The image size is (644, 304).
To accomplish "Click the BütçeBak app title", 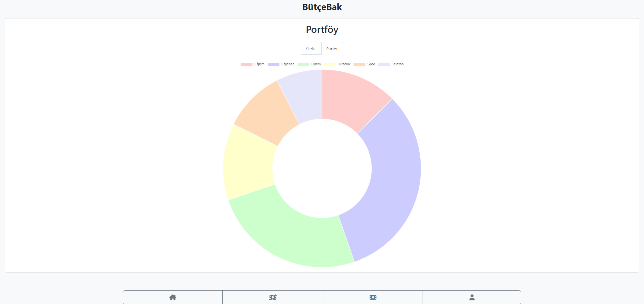I will pyautogui.click(x=322, y=7).
